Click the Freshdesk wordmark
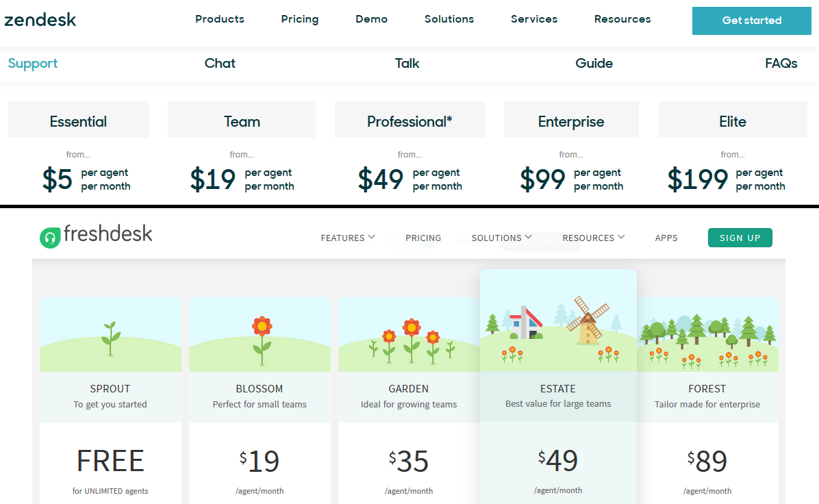Viewport: 819px width, 504px height. point(108,234)
